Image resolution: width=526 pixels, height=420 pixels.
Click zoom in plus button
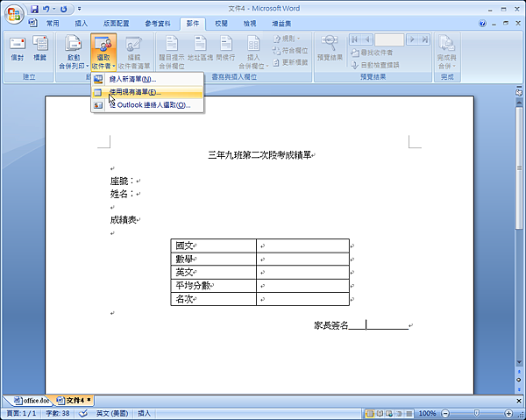click(x=508, y=413)
